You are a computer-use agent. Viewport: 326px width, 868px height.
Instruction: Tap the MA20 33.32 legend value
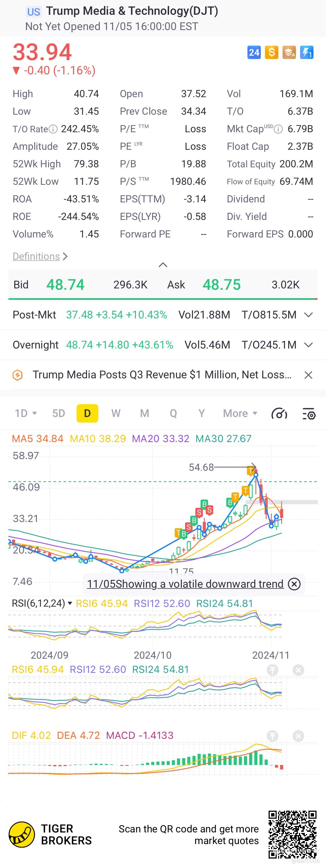160,439
